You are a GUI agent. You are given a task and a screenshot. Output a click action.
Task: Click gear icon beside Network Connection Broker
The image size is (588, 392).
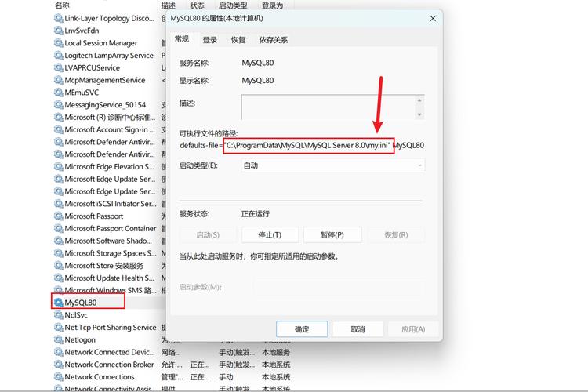[x=59, y=365]
